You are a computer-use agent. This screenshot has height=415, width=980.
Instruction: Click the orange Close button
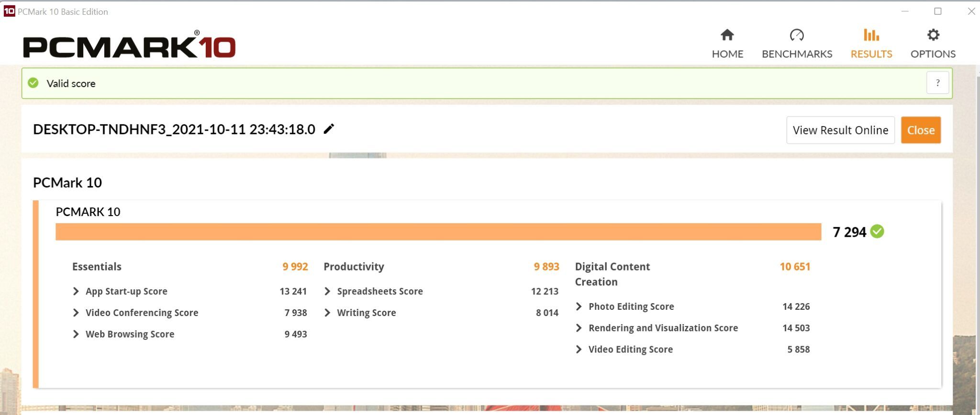(921, 130)
